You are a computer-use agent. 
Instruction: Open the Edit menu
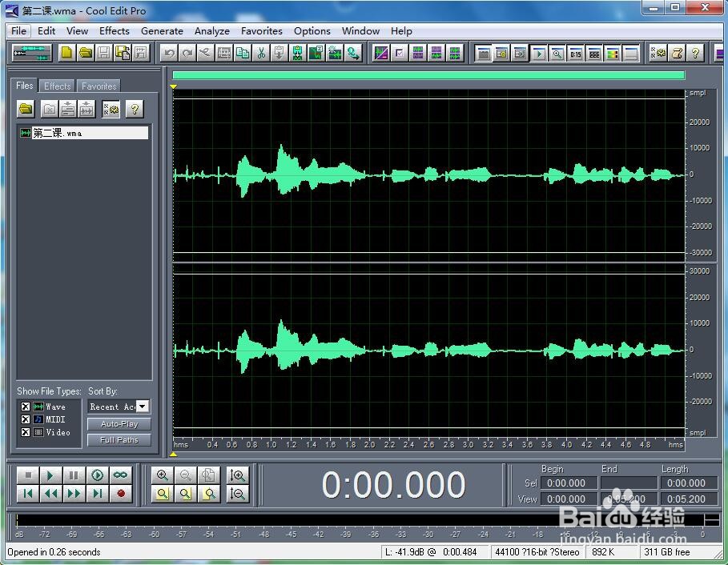[x=46, y=31]
